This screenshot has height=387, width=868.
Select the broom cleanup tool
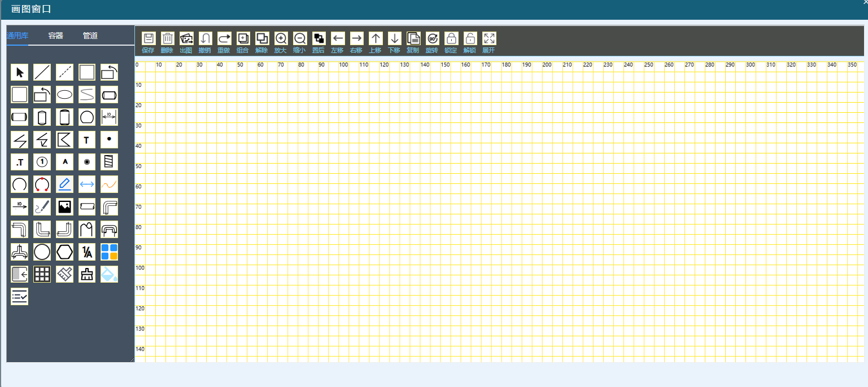87,274
